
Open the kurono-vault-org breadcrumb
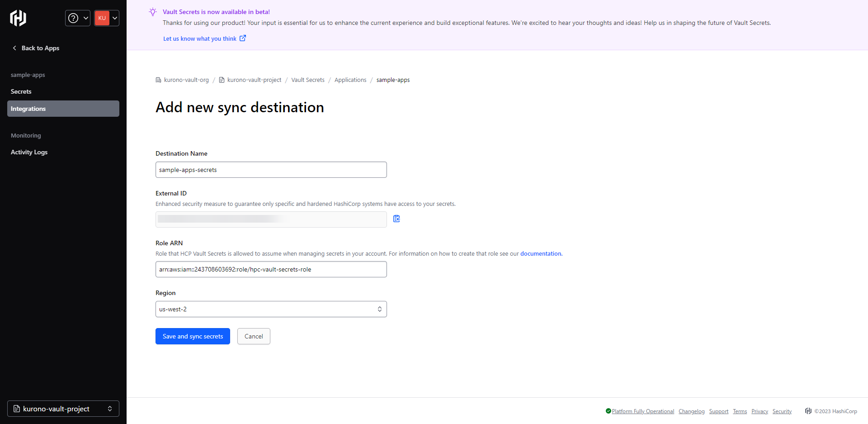(186, 80)
